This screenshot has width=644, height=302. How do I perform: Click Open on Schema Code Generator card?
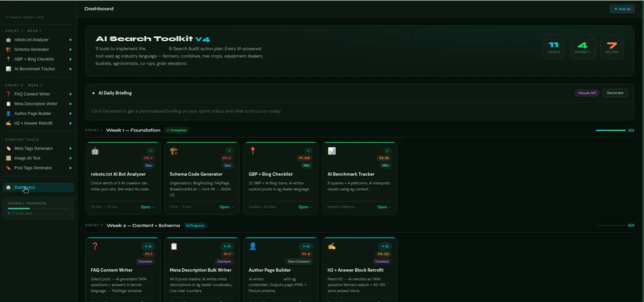point(226,207)
